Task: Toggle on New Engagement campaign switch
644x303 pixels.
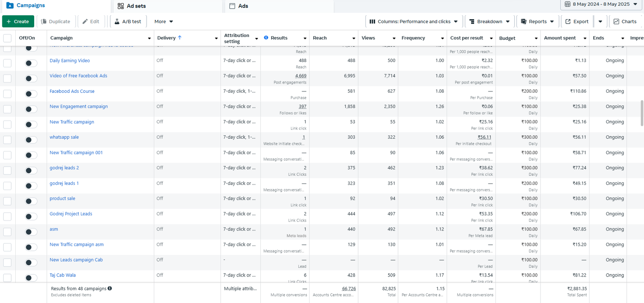Action: [31, 109]
